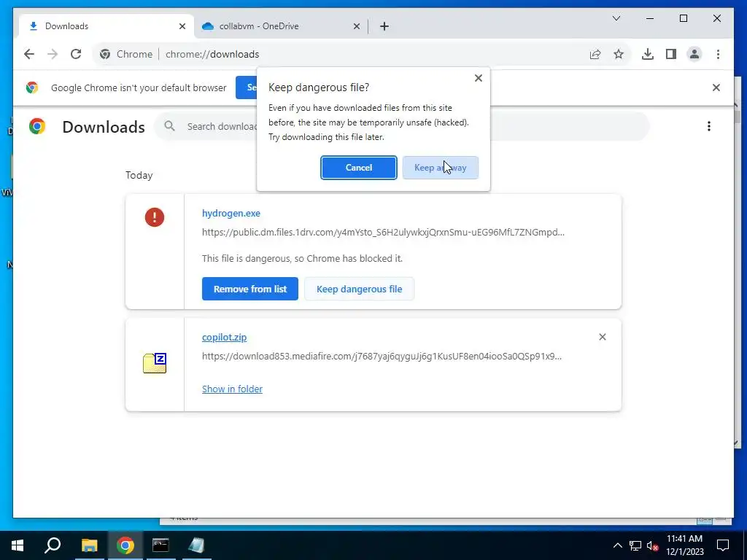Click the copilot.zip mediafire URL text

click(x=382, y=356)
